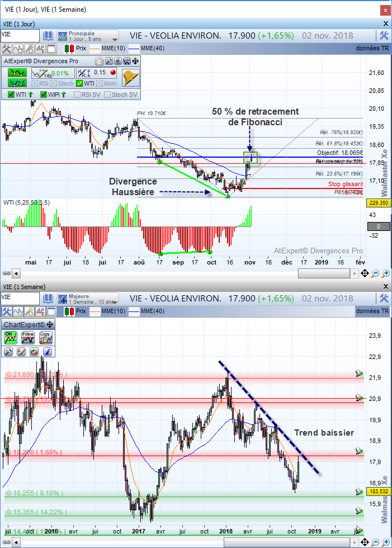The height and width of the screenshot is (548, 392).
Task: Enable the RSI SV checkbox
Action: (x=77, y=95)
